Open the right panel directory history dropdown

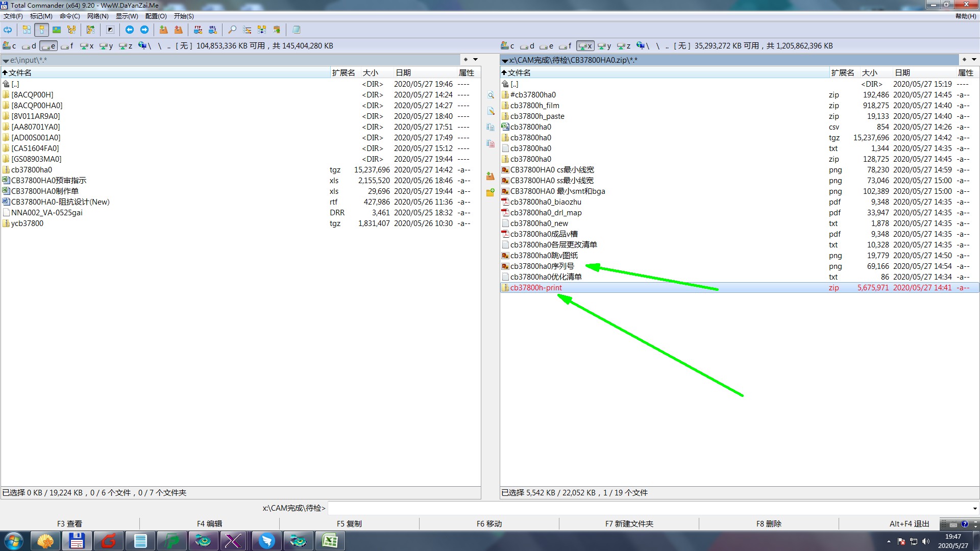pos(974,60)
